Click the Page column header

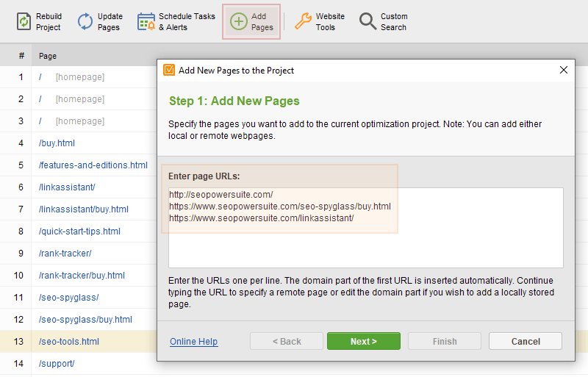(x=48, y=56)
